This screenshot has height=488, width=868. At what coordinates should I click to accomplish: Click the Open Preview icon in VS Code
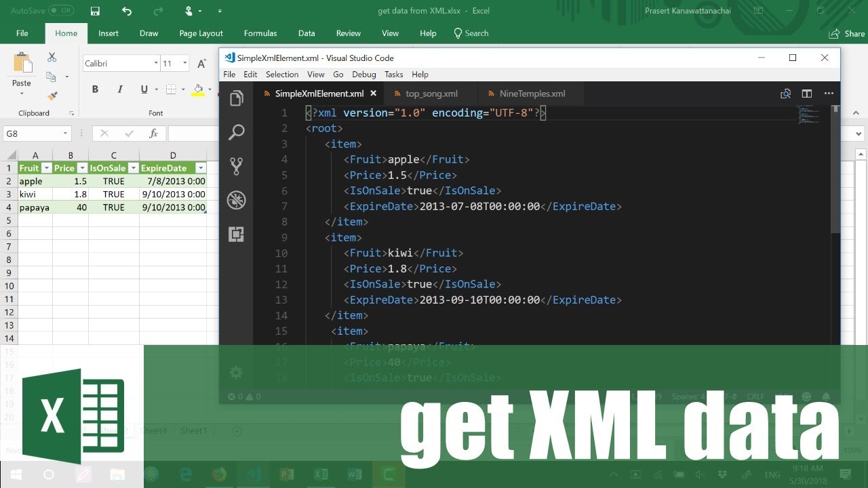click(x=785, y=94)
